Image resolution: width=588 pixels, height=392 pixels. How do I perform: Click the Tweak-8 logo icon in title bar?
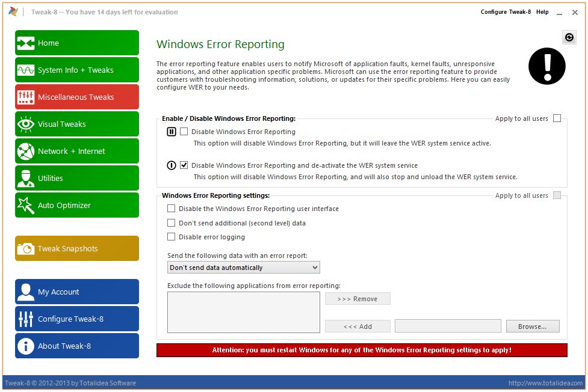(13, 12)
